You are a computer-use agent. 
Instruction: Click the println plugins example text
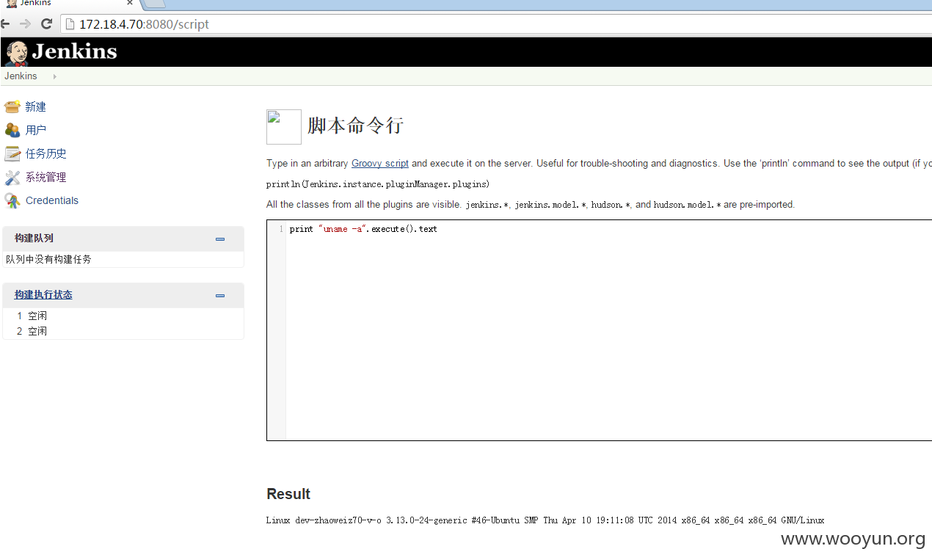[x=378, y=184]
